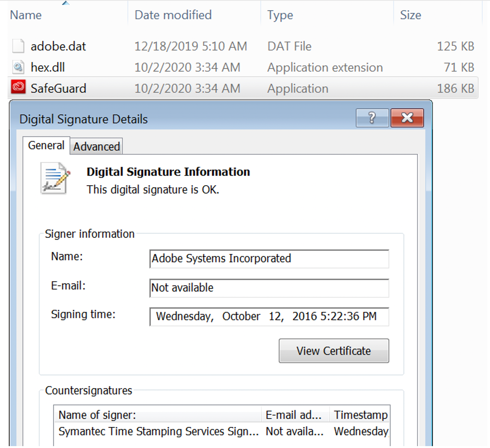Click the View Certificate button
Viewport: 490px width, 448px height.
(x=334, y=351)
